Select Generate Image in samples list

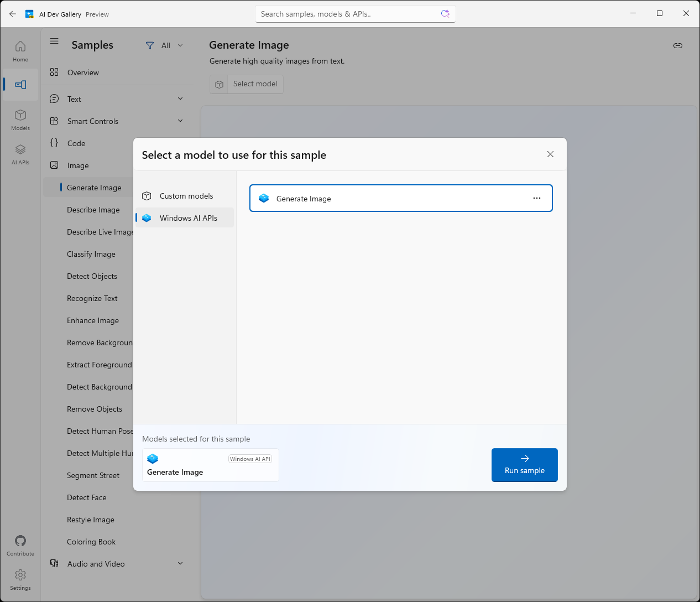tap(94, 188)
